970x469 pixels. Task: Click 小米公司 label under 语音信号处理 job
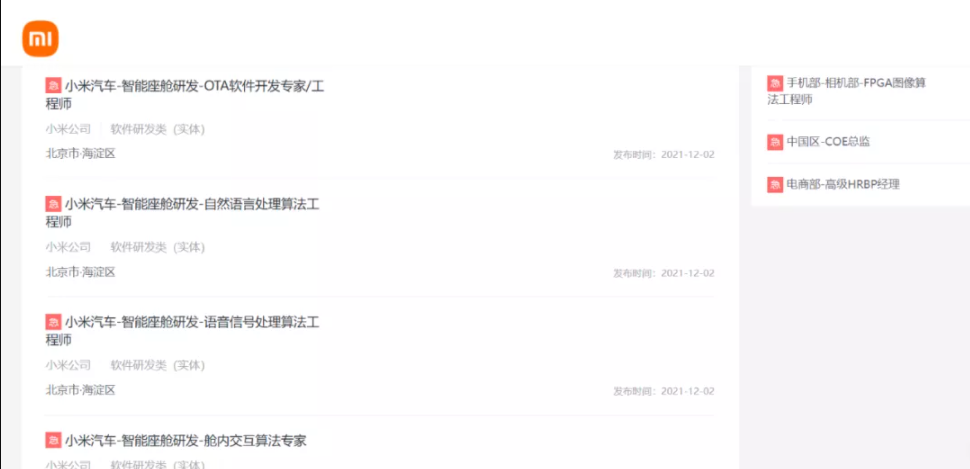tap(68, 366)
